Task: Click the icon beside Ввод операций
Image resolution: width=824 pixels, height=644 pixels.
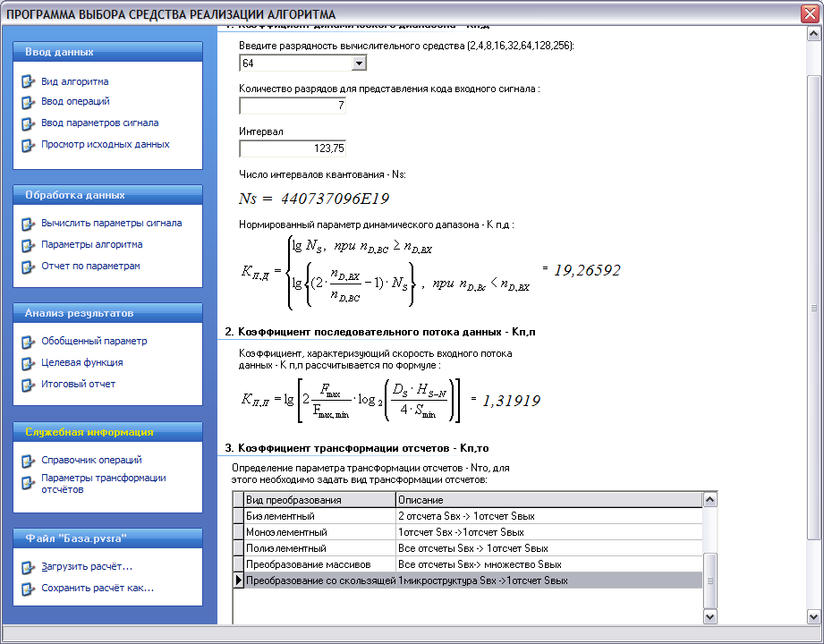Action: coord(28,102)
